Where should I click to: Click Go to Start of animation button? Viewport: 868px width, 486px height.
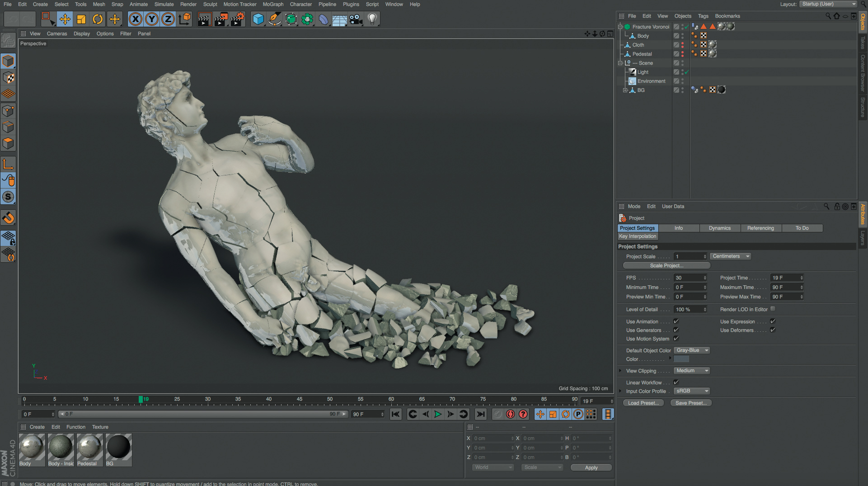point(396,414)
